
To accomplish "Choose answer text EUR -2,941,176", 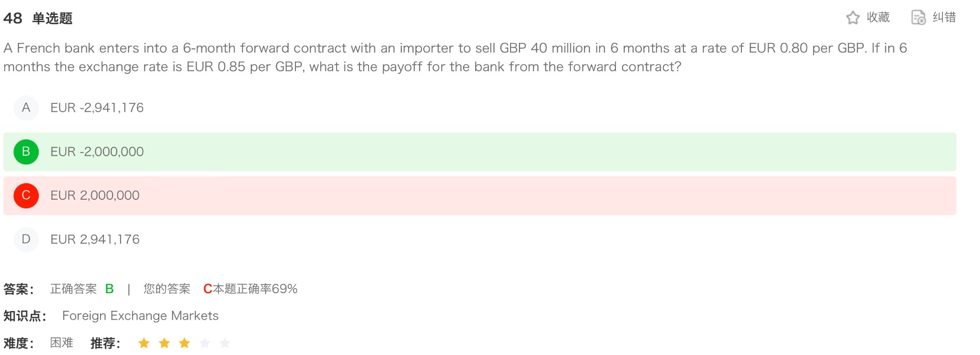I will (97, 108).
